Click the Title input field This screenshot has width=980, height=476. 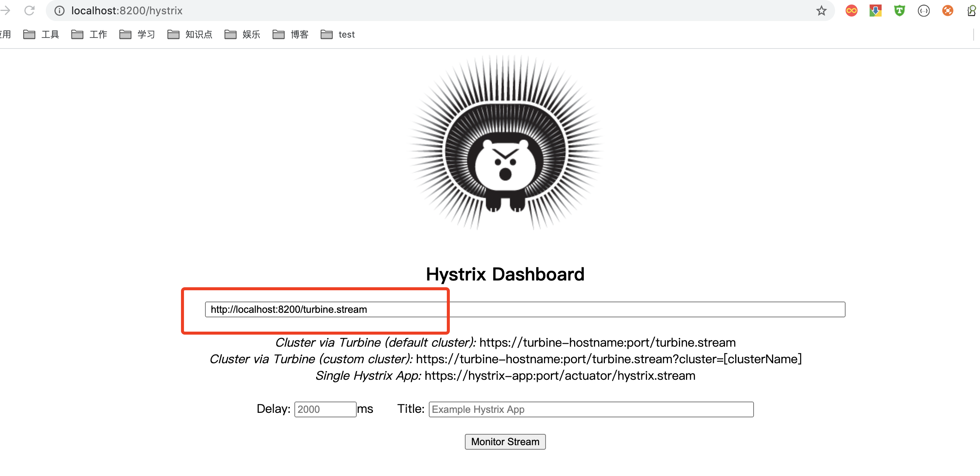point(590,409)
